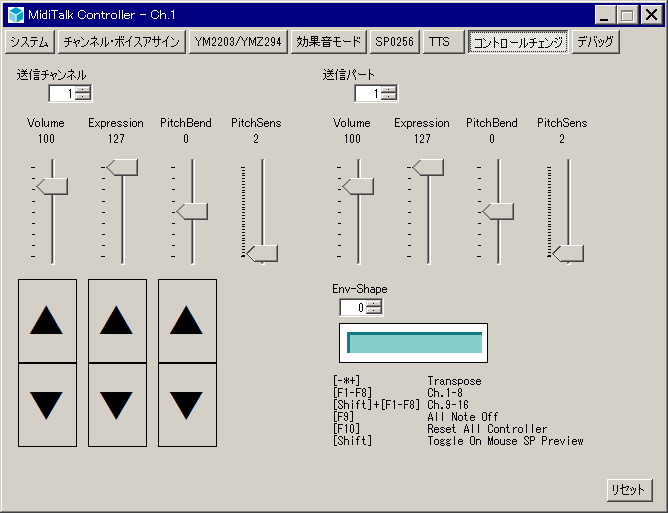Minimize the MidiTalk Controller window
This screenshot has height=513, width=668.
(x=604, y=15)
